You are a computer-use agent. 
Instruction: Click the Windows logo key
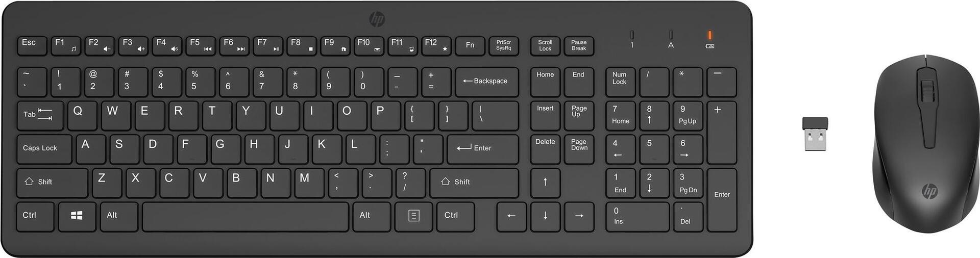(x=77, y=217)
